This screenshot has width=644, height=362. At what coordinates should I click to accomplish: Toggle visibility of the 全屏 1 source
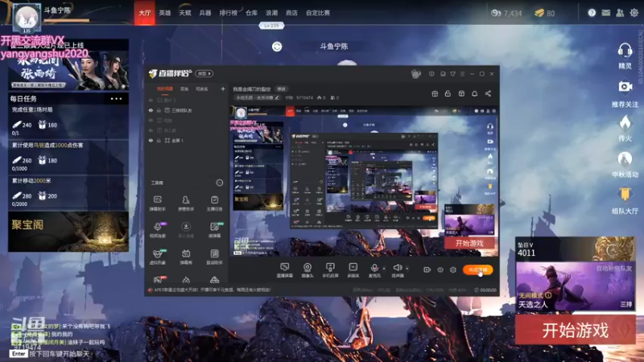click(151, 140)
